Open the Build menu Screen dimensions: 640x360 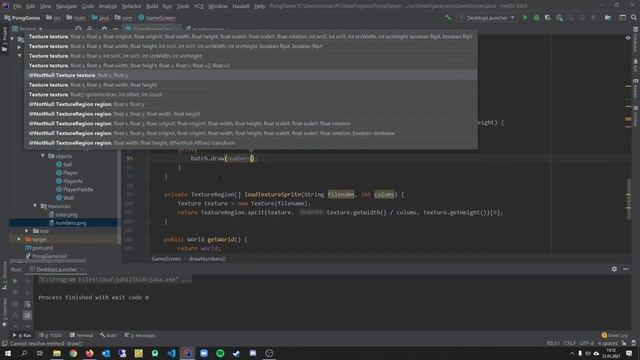152,6
